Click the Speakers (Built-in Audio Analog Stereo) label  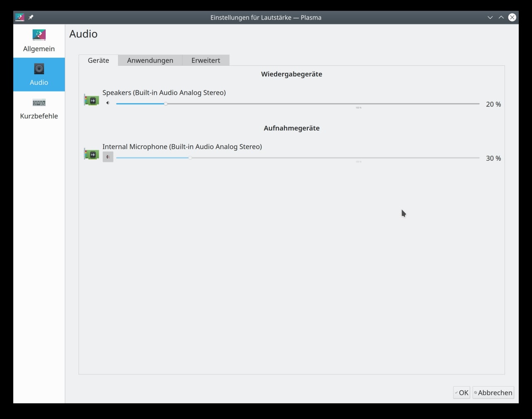click(164, 93)
